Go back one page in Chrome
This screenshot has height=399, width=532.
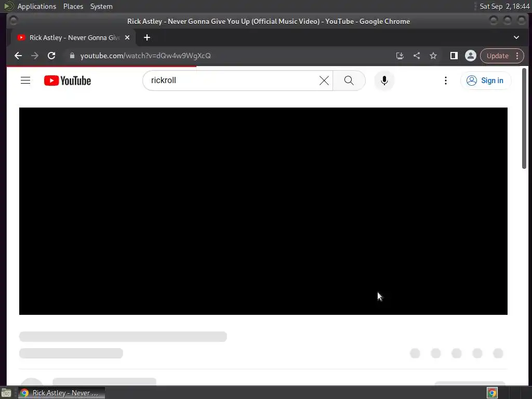tap(18, 56)
